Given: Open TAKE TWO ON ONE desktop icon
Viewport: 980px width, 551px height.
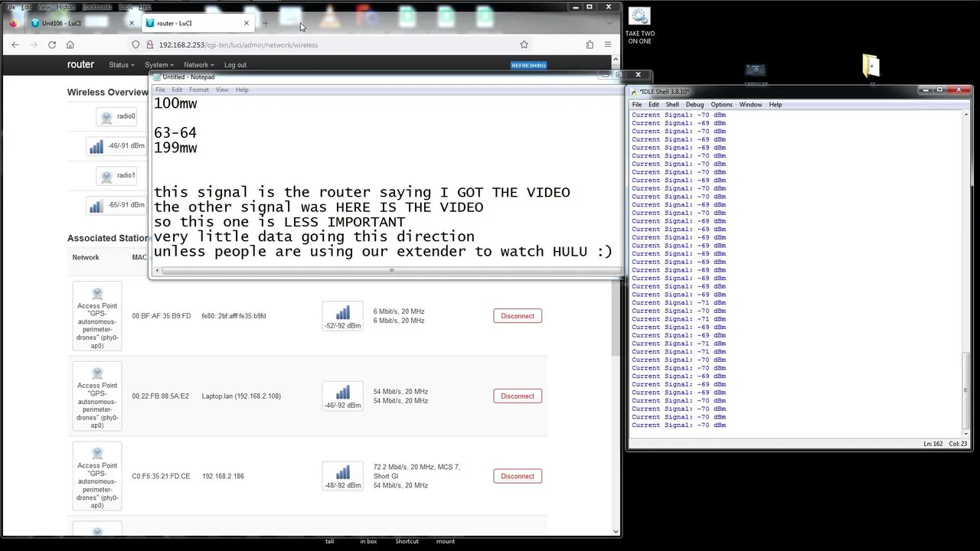Looking at the screenshot, I should (x=639, y=25).
